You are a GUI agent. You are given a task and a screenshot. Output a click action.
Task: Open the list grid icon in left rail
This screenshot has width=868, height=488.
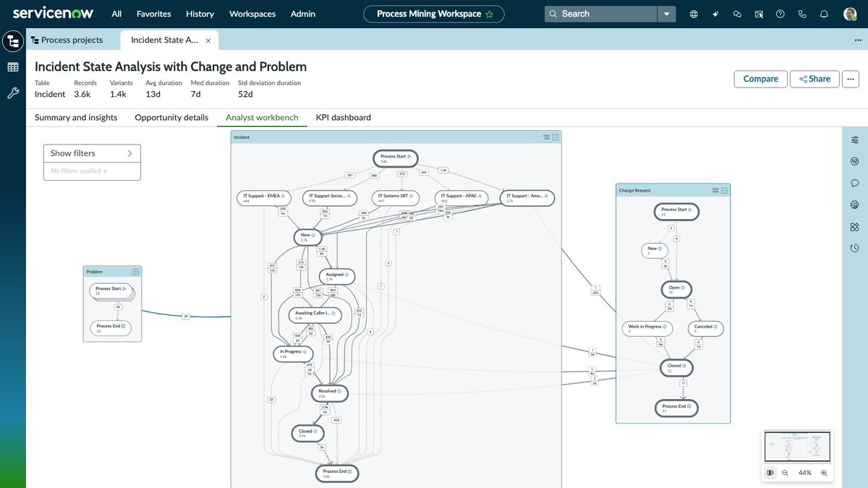pyautogui.click(x=13, y=67)
